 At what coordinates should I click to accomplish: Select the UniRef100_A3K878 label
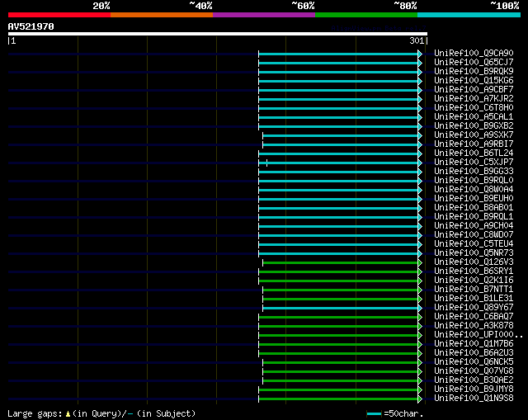tap(474, 326)
